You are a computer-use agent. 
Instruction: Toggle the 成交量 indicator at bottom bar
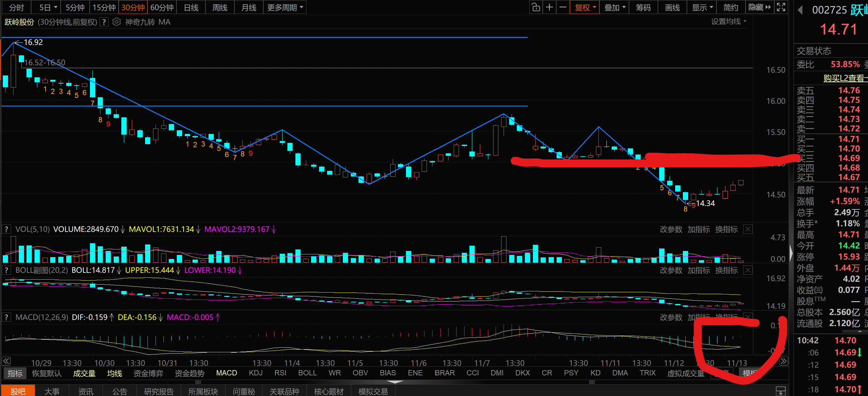coord(84,373)
